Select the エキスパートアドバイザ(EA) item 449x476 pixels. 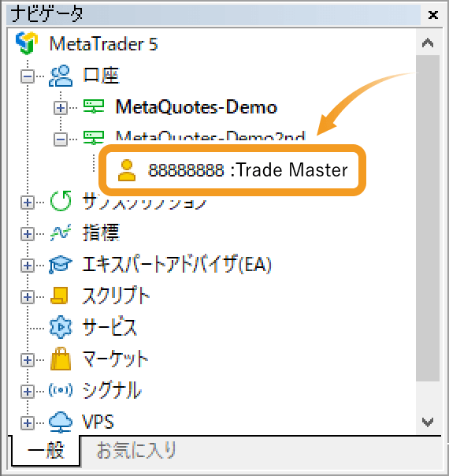click(x=176, y=265)
